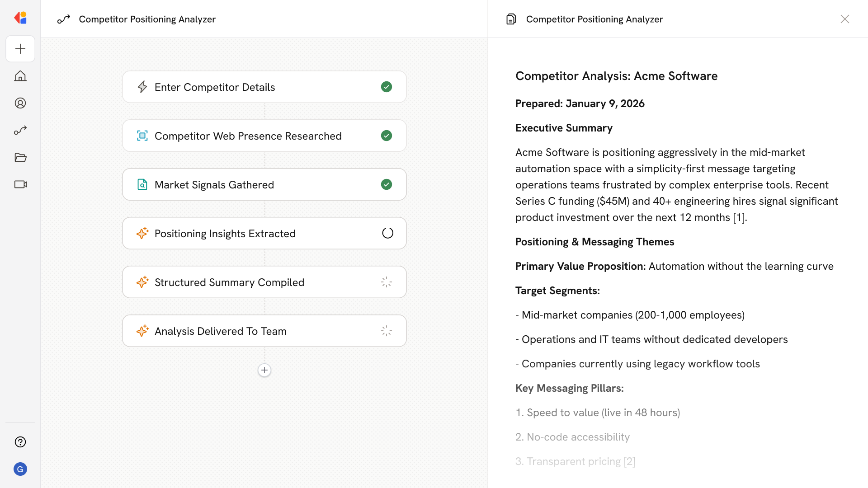This screenshot has width=868, height=488.
Task: Click the document icon in report panel header
Action: click(511, 19)
